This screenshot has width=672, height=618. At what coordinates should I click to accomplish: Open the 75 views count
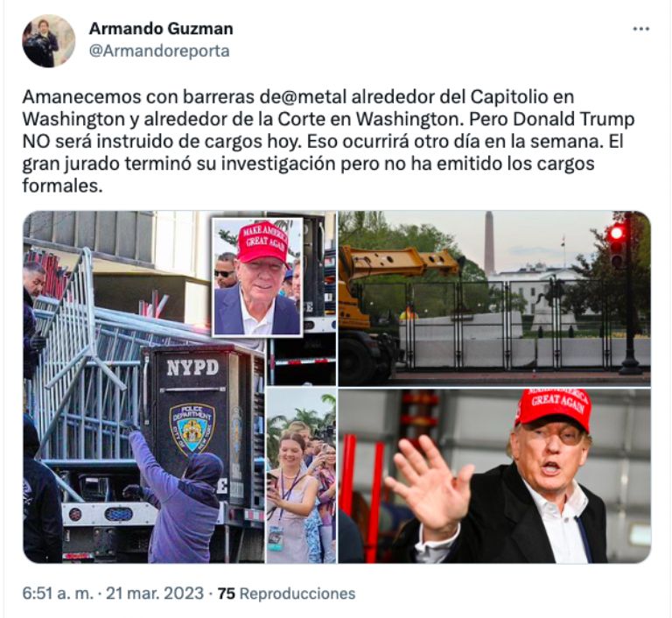coord(227,593)
